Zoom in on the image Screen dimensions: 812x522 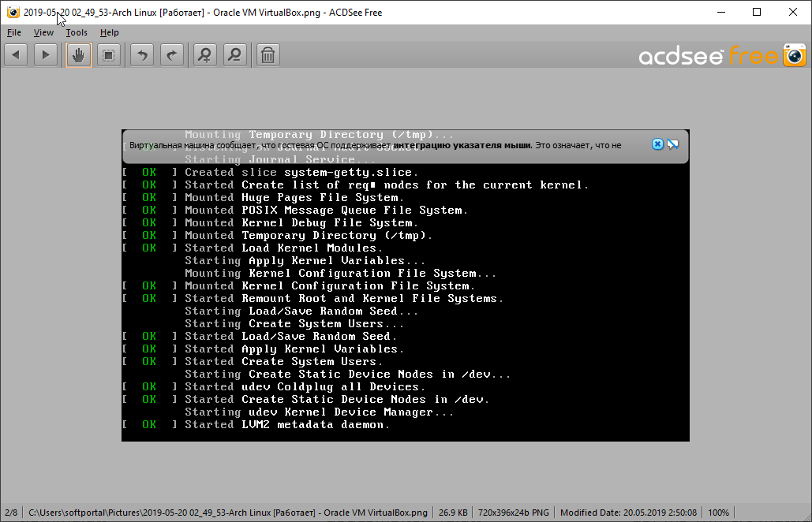click(206, 55)
